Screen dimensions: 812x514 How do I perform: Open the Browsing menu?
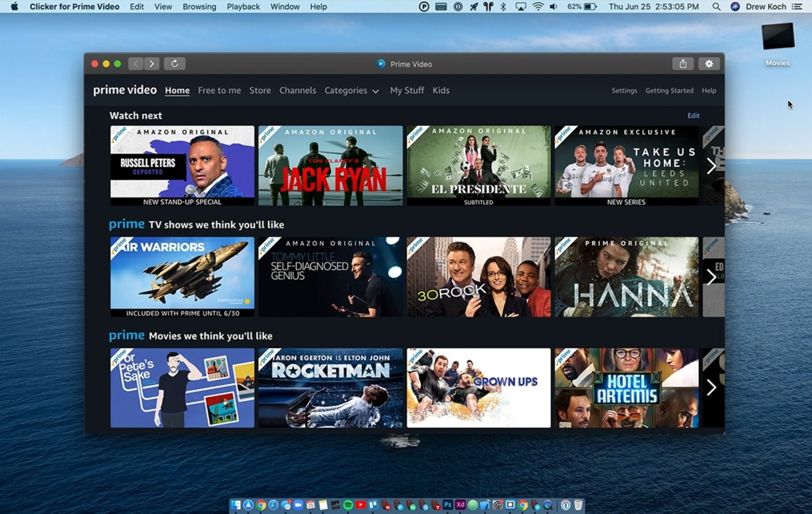[199, 6]
